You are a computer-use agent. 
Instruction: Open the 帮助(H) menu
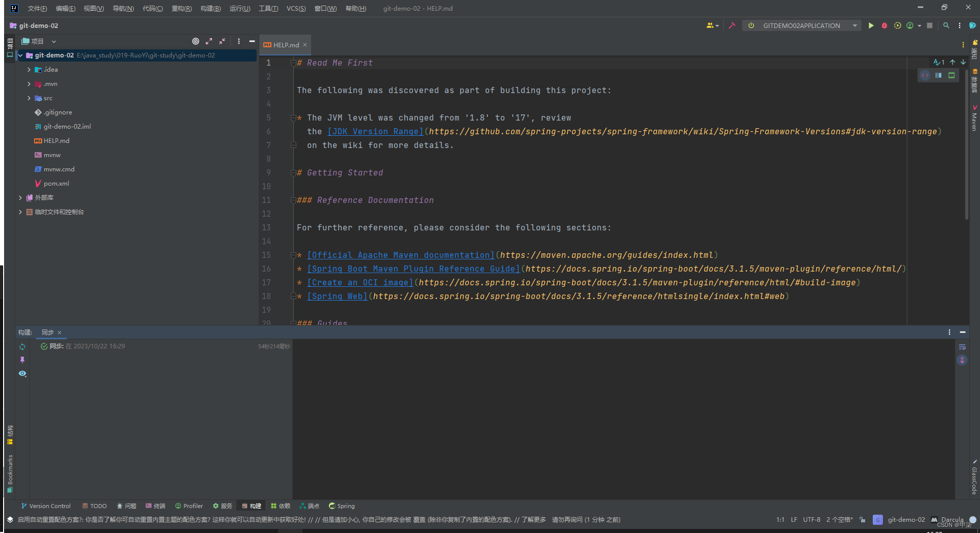click(x=356, y=9)
